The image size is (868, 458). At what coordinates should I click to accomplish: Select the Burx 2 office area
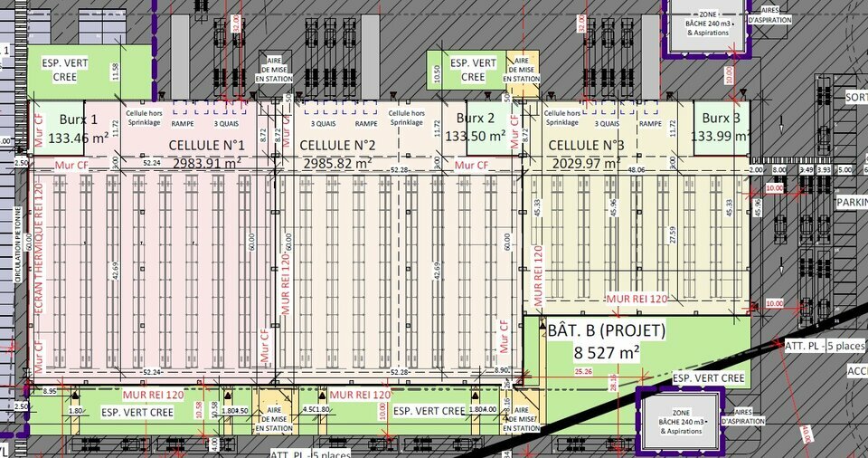click(475, 119)
